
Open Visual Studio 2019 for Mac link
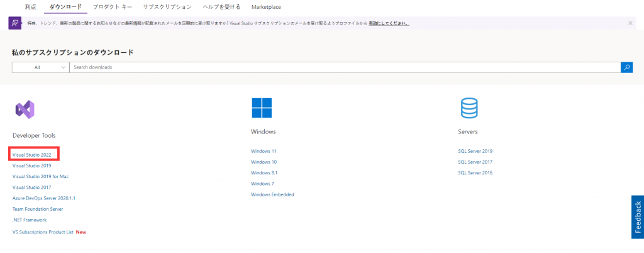pyautogui.click(x=40, y=176)
